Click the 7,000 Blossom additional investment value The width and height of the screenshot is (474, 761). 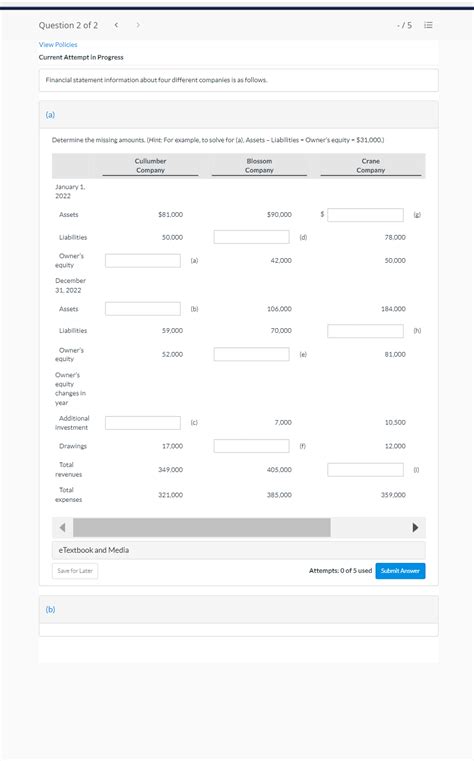283,422
